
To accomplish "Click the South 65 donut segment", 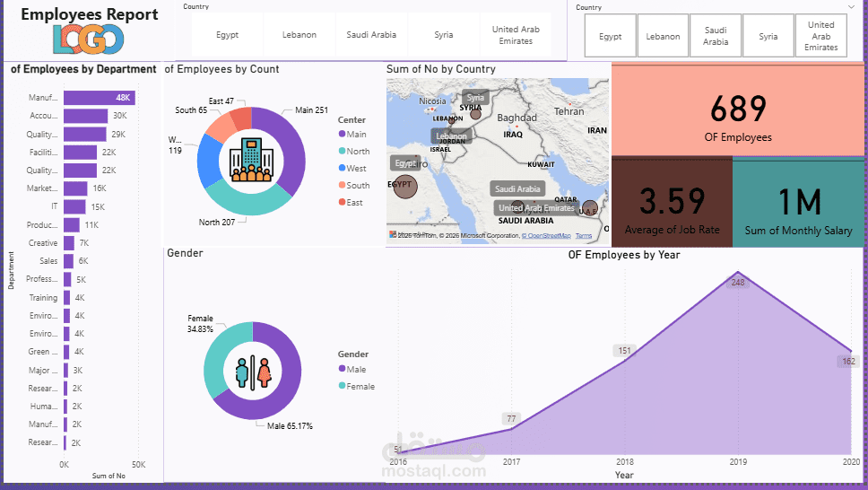I will point(221,127).
